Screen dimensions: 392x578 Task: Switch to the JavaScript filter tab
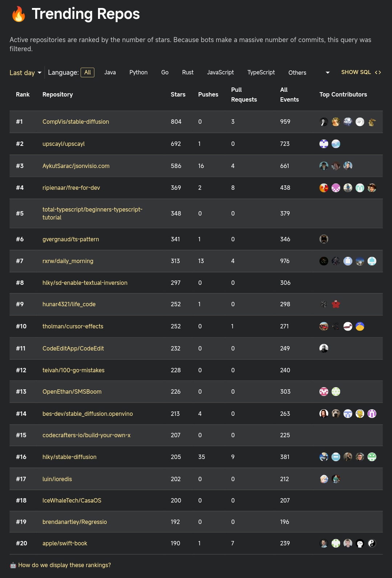click(x=220, y=72)
